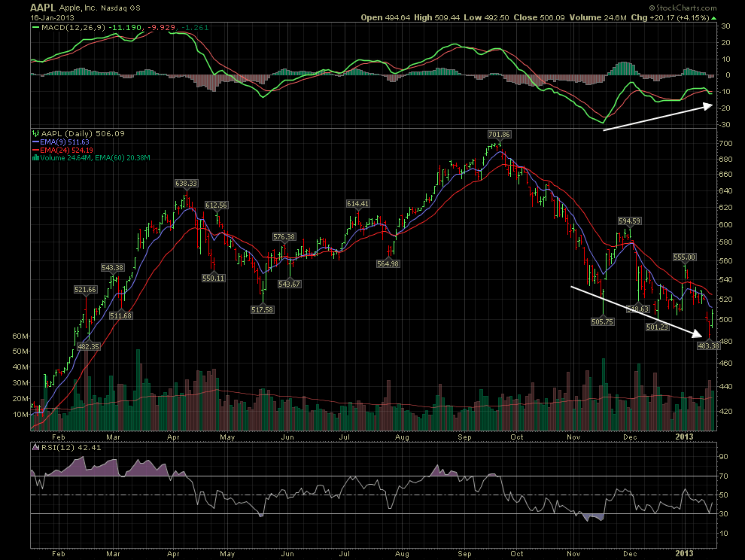745x560 pixels.
Task: Click the AAPL (Daily) 506.09 legend
Action: click(x=78, y=133)
